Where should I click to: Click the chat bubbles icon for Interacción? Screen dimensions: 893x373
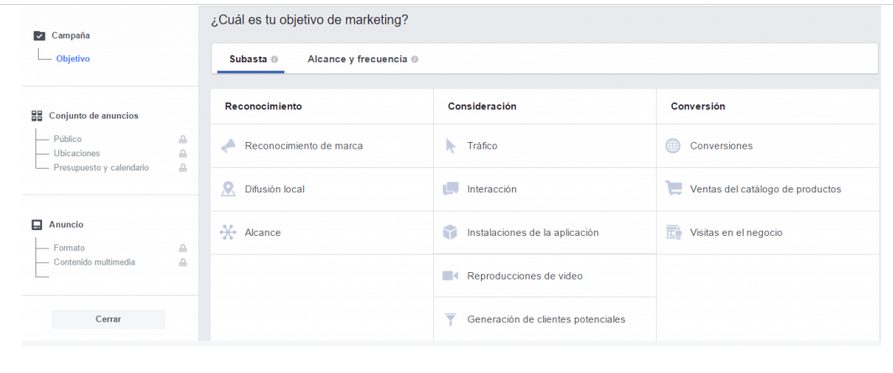coord(450,189)
